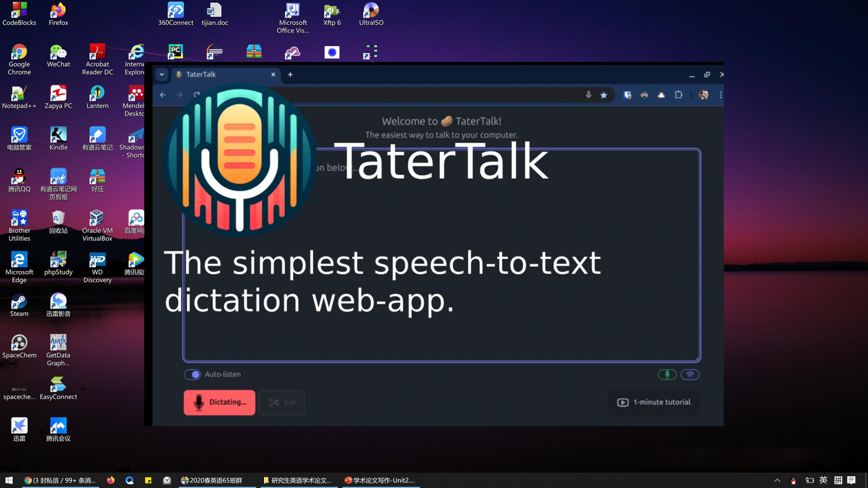This screenshot has height=488, width=868.
Task: Click the green microphone status indicator
Action: 667,375
